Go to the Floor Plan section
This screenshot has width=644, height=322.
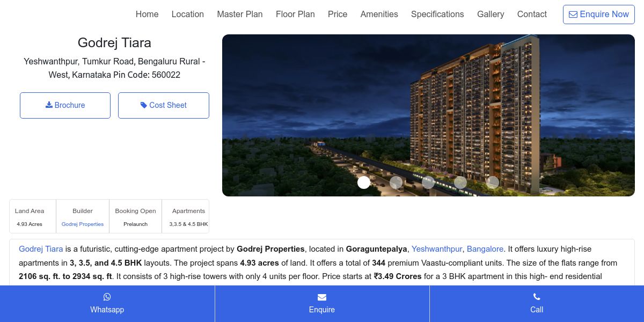[x=295, y=14]
